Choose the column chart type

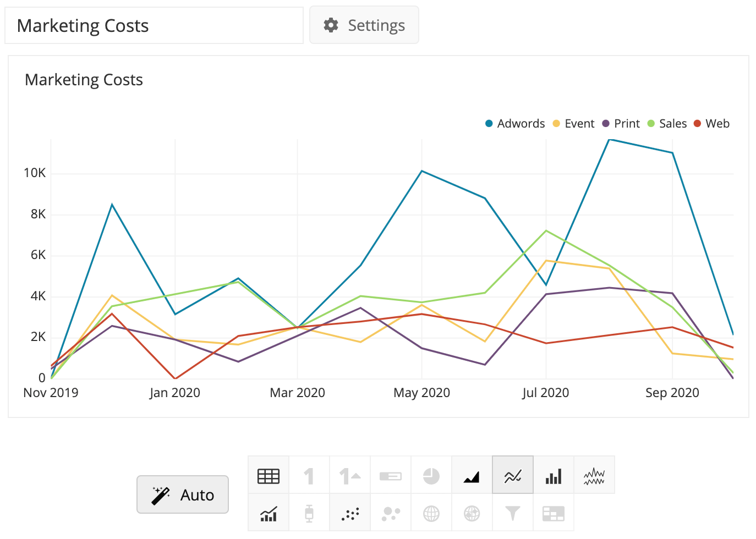click(554, 474)
